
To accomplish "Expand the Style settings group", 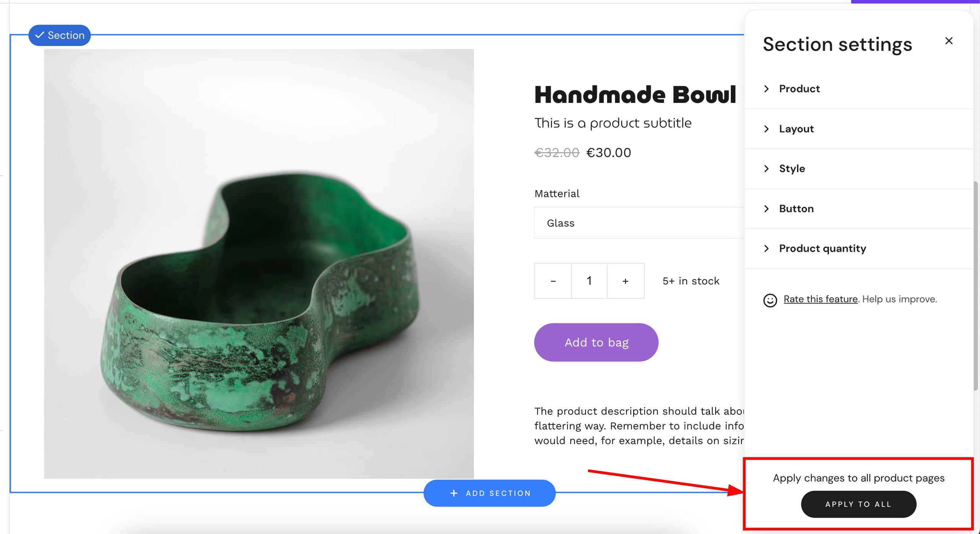I will click(x=792, y=169).
